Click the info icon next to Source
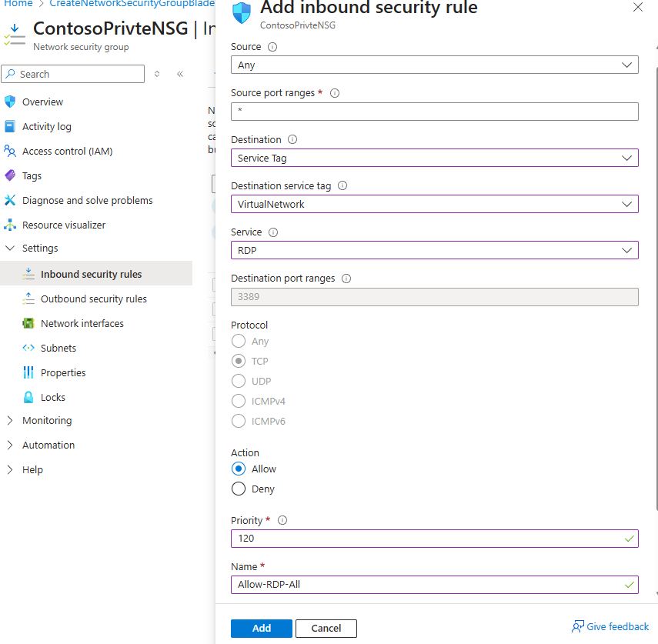This screenshot has height=644, width=658. pyautogui.click(x=272, y=47)
